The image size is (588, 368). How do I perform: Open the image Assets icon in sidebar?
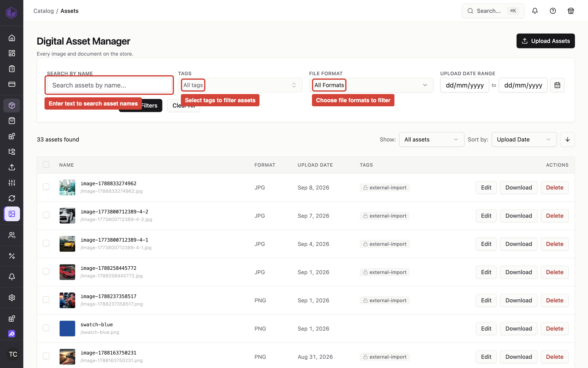[12, 214]
